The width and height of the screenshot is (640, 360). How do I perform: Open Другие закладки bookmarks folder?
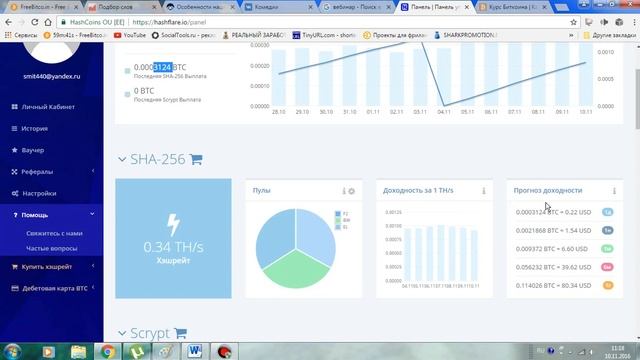click(610, 35)
